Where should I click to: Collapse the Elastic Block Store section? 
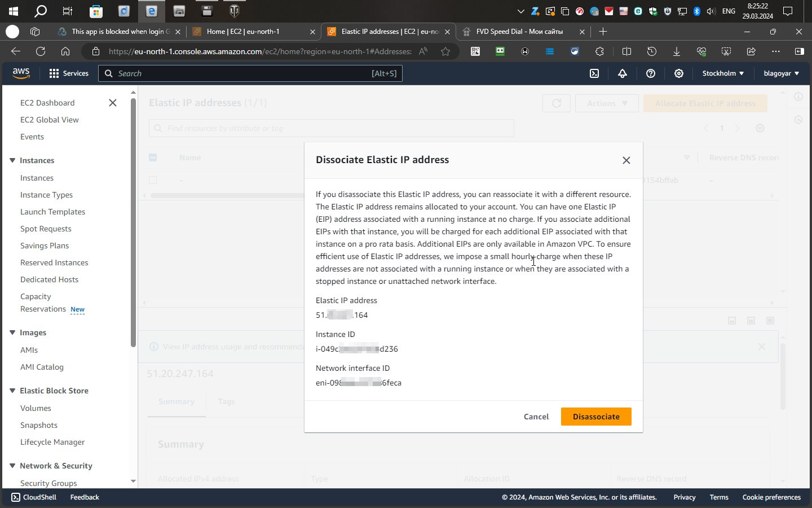point(12,391)
